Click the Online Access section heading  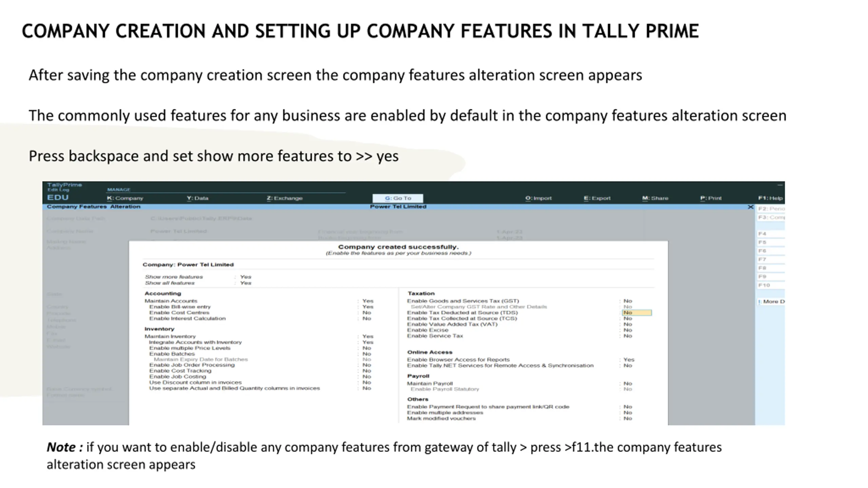coord(430,352)
